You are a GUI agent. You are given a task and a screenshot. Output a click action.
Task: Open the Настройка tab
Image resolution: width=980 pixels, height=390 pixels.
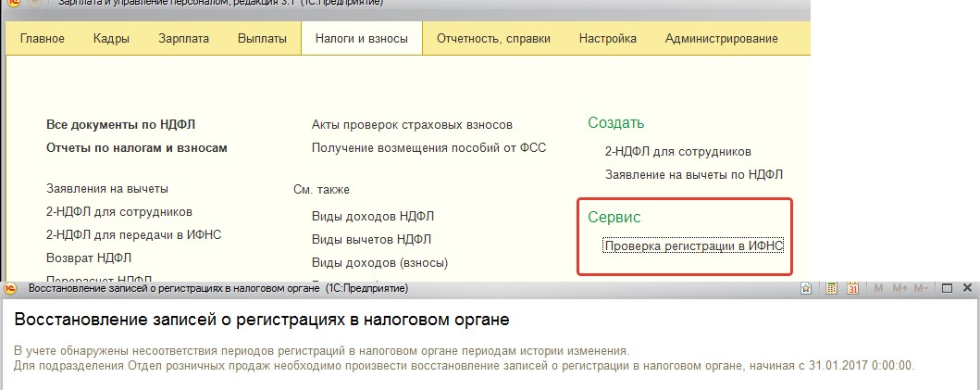607,39
